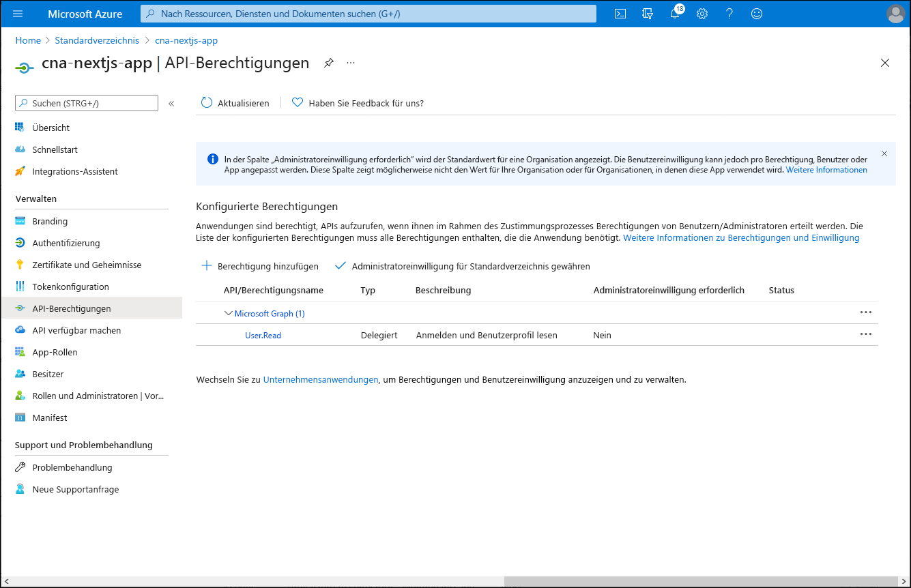Click the Übersicht icon in sidebar
The width and height of the screenshot is (911, 588).
(20, 128)
